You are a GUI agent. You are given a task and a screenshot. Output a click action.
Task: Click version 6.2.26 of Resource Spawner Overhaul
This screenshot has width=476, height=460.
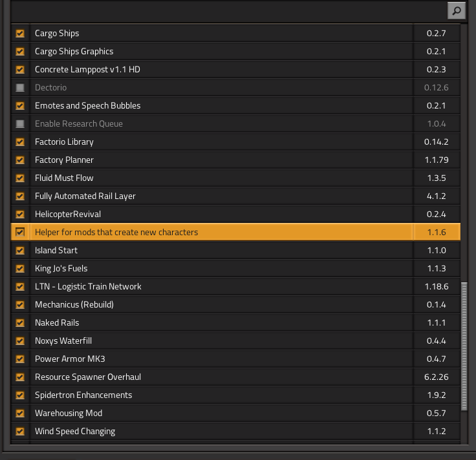tap(437, 377)
